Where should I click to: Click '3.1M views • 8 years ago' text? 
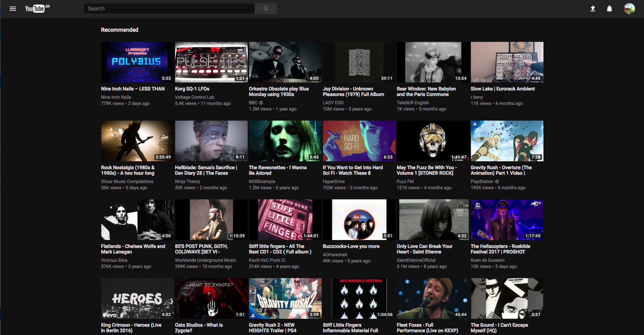(422, 267)
